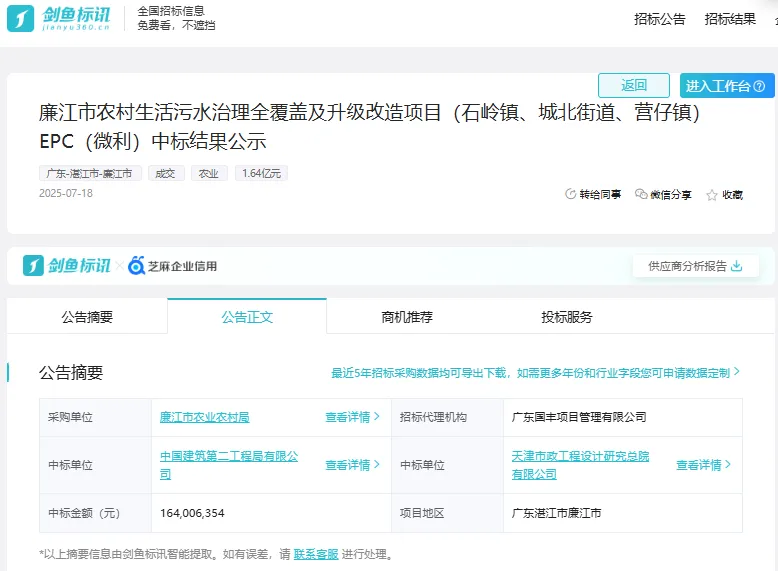Expand 查看详情 for 中国建筑第二工程局有限公司
This screenshot has width=778, height=571.
coord(352,465)
